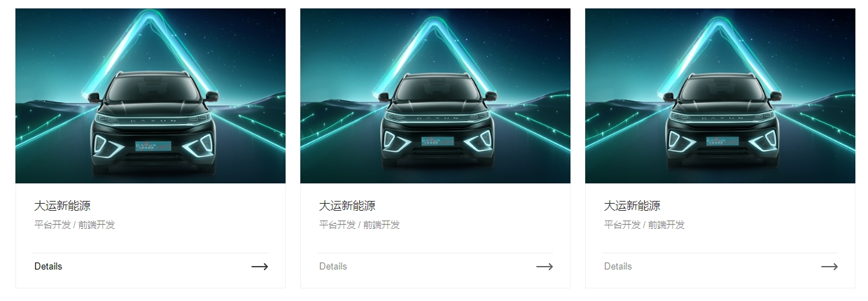Click the arrow icon in the last card
The width and height of the screenshot is (868, 301).
[829, 267]
